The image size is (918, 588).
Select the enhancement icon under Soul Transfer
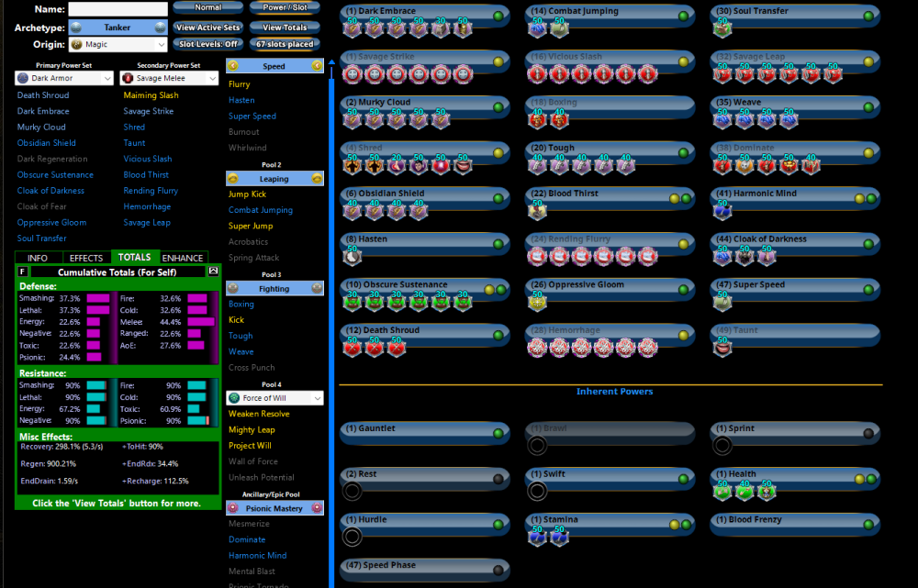tap(722, 29)
